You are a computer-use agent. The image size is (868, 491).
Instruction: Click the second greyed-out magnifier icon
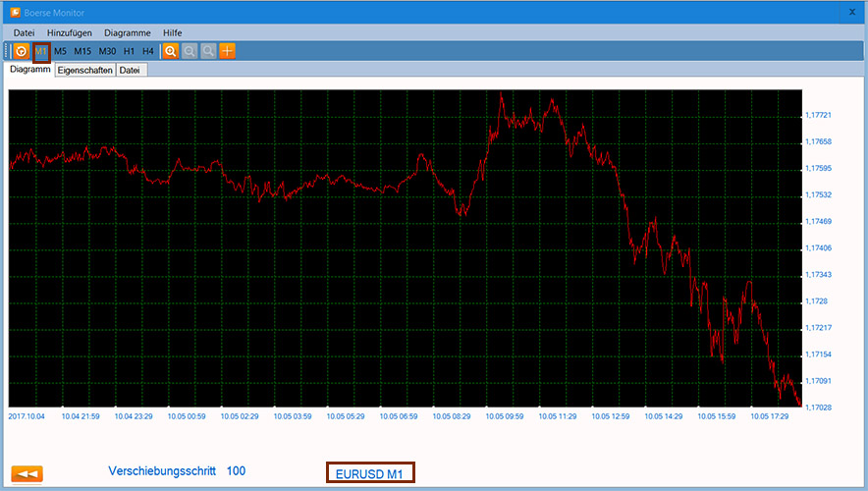[208, 51]
